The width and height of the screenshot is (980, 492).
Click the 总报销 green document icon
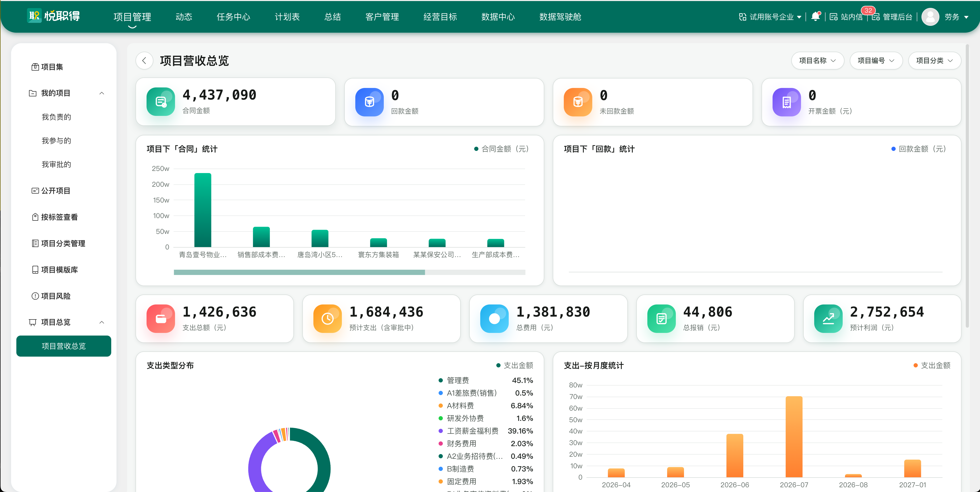point(661,319)
